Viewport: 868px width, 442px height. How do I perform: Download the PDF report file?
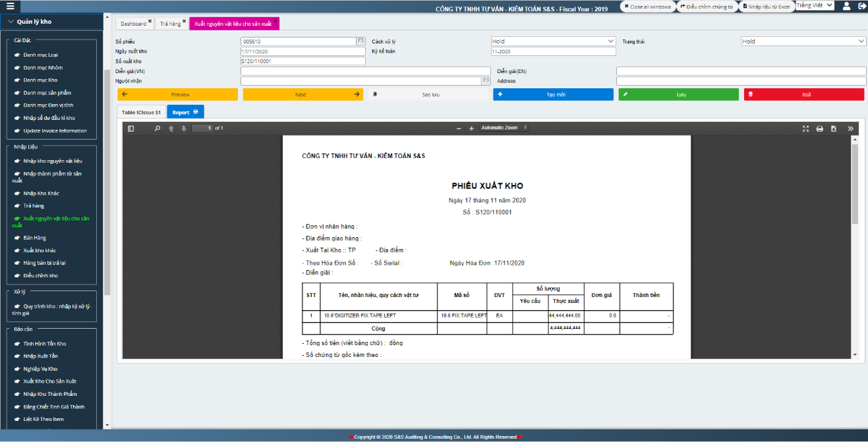pyautogui.click(x=834, y=128)
